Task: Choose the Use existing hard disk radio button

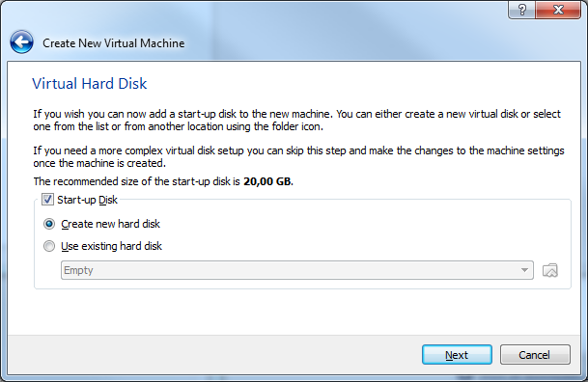Action: (48, 246)
